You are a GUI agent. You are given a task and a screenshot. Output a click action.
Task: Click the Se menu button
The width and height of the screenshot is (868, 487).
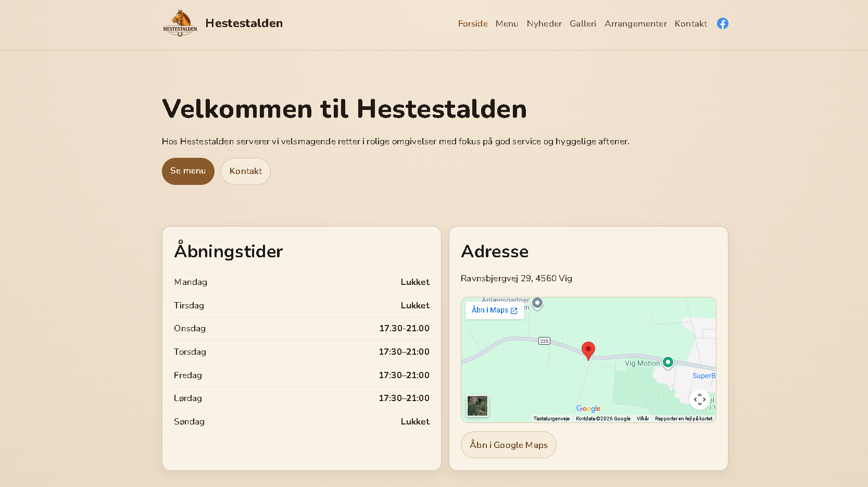(188, 171)
